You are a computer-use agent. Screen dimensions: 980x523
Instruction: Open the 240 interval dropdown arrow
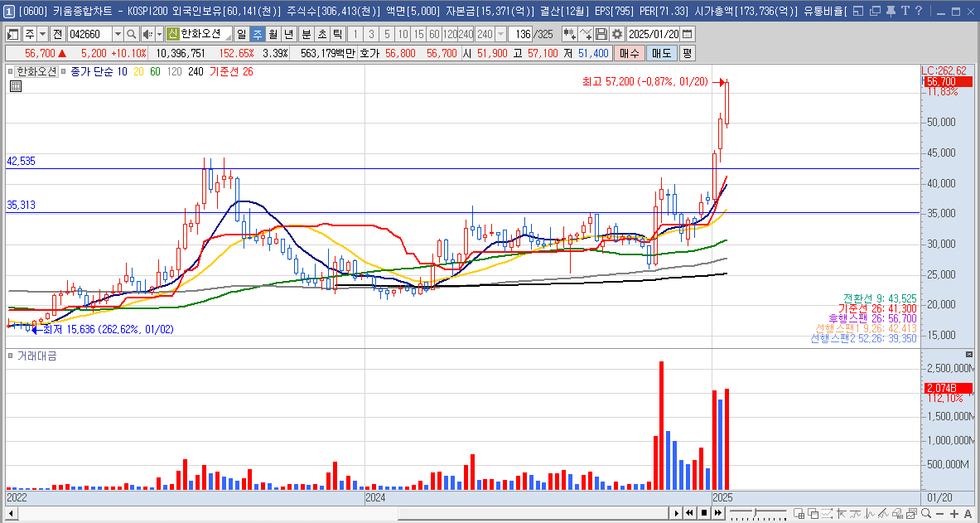point(500,35)
